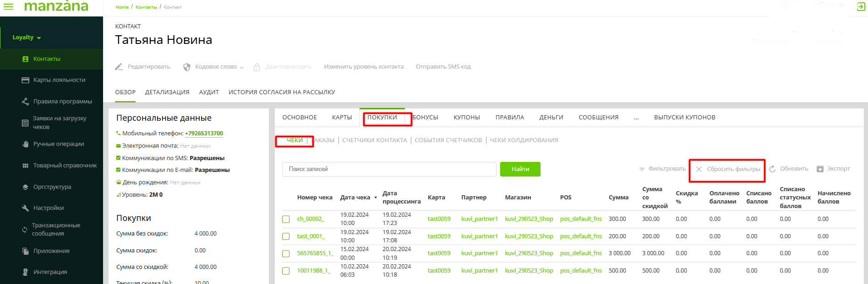Tick the checkbox for receipt ch_00002_

[x=286, y=219]
